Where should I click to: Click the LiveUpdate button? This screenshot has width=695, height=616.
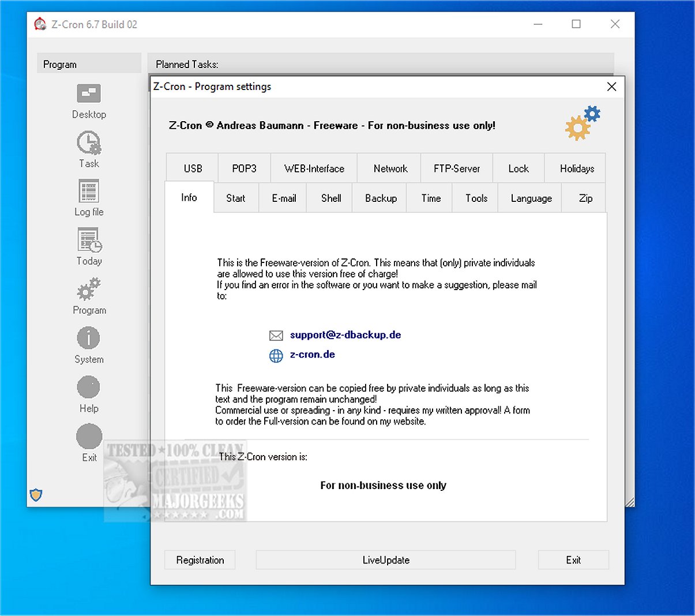[386, 560]
